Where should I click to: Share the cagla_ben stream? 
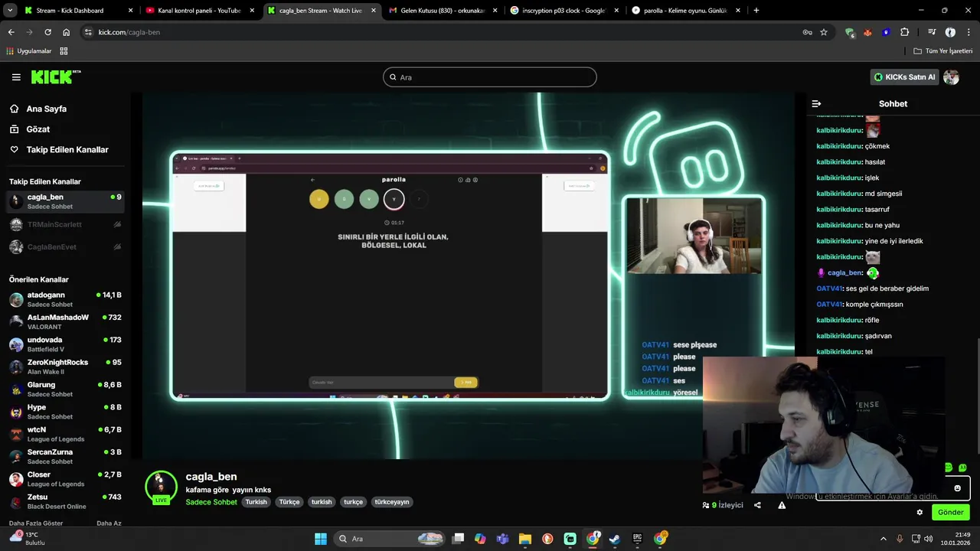click(x=757, y=505)
